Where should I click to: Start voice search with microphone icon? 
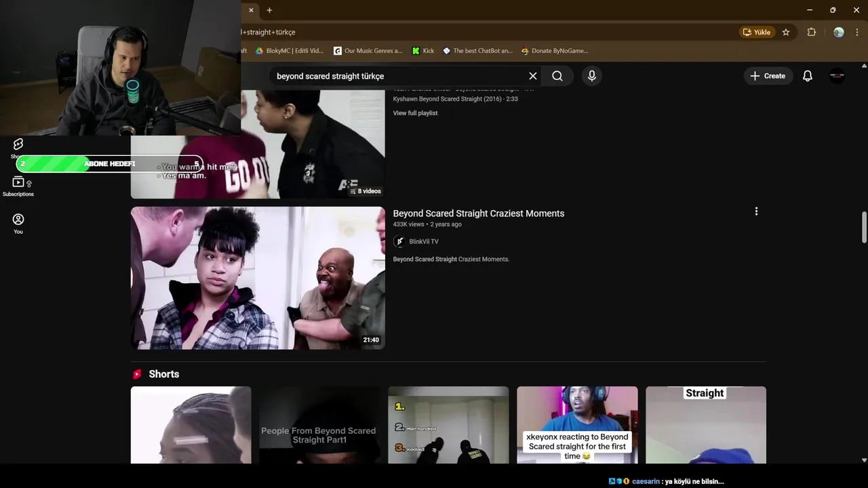click(592, 76)
